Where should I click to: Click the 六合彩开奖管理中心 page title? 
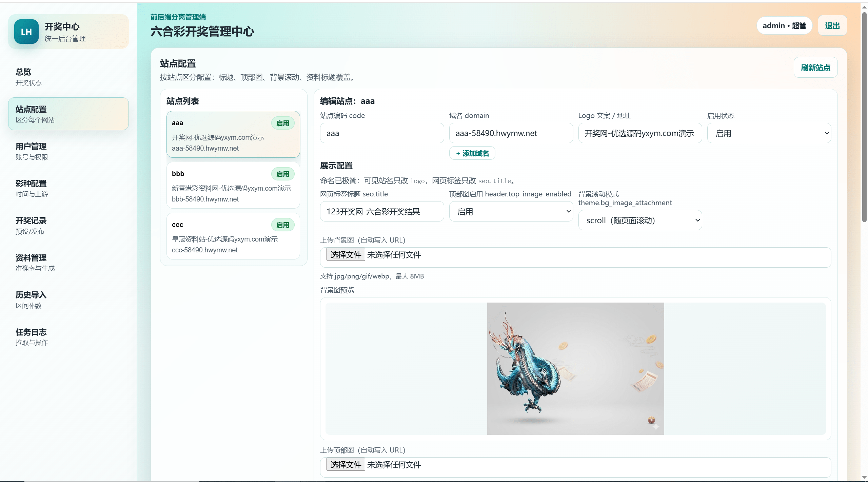[x=202, y=32]
